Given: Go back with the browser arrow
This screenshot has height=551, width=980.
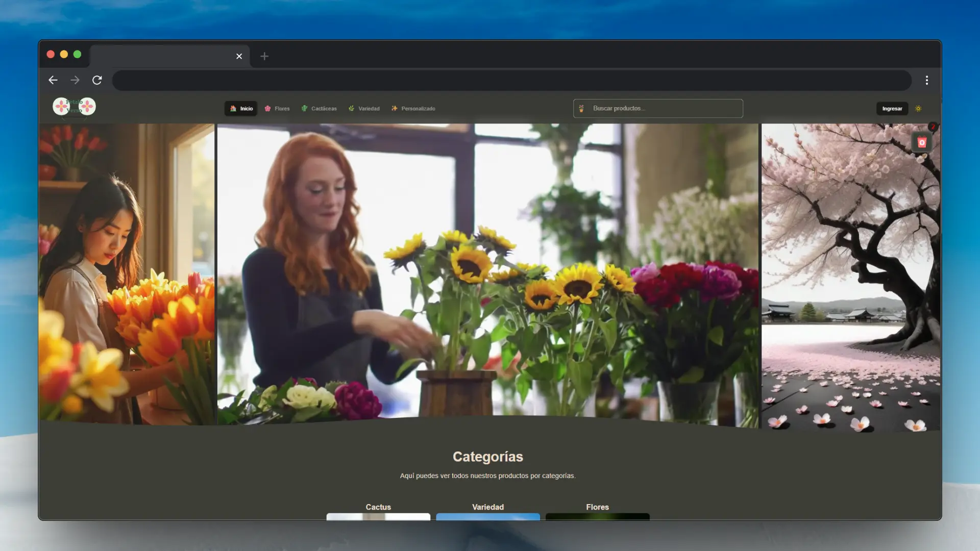Looking at the screenshot, I should [x=53, y=80].
